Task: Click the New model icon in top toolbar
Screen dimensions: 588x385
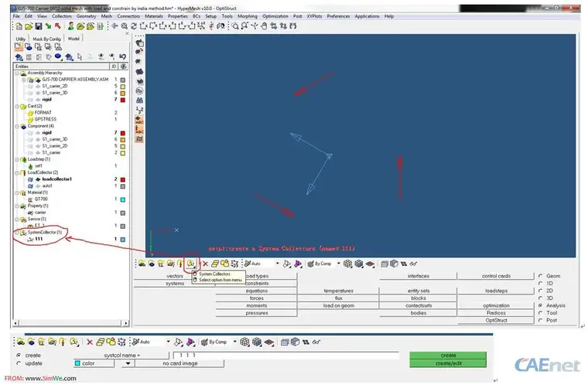Action: point(19,26)
